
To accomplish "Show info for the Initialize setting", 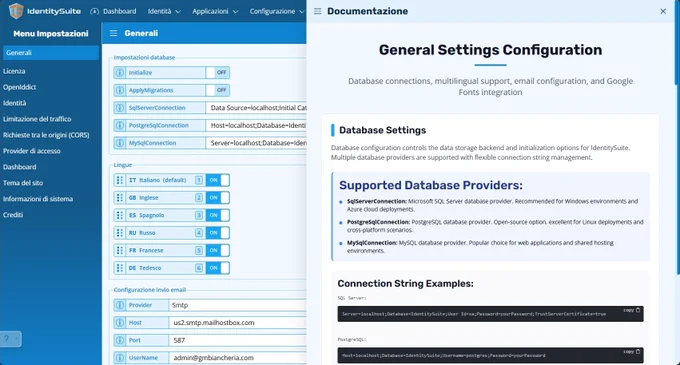I will (x=120, y=72).
